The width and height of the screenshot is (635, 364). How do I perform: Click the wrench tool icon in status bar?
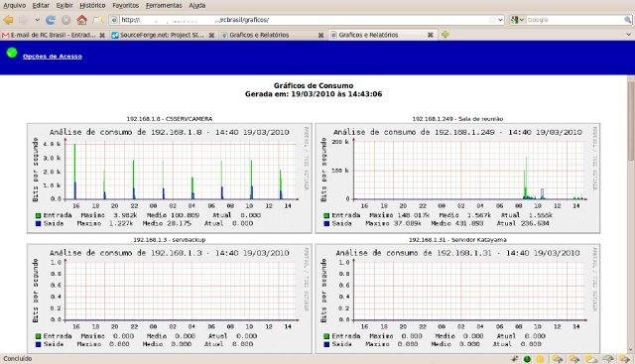pyautogui.click(x=515, y=359)
